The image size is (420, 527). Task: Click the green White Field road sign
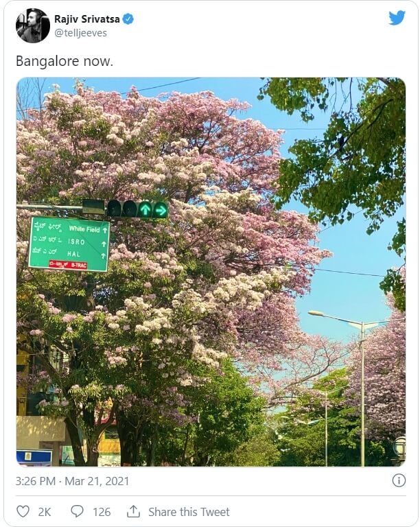pos(69,244)
